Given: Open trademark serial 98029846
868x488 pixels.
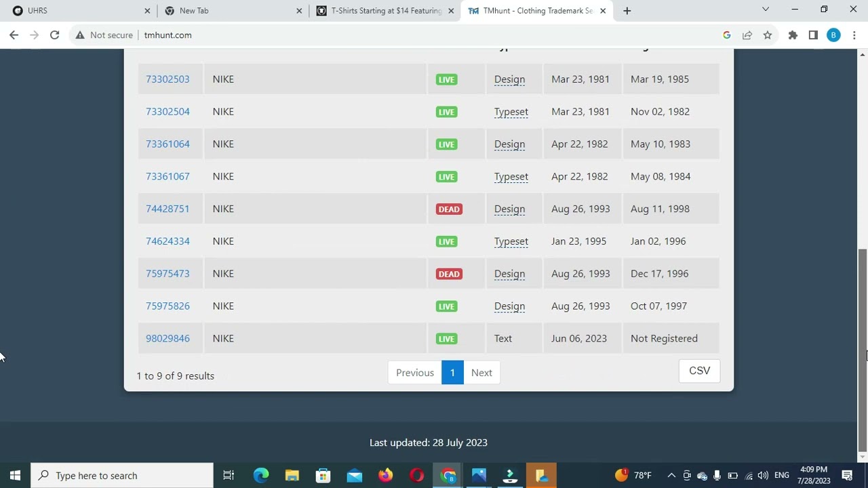Looking at the screenshot, I should 167,338.
